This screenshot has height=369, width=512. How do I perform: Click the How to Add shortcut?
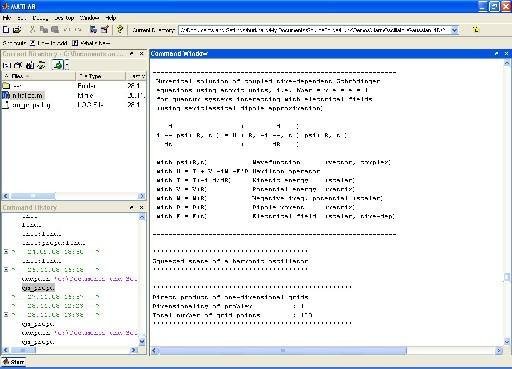point(49,43)
